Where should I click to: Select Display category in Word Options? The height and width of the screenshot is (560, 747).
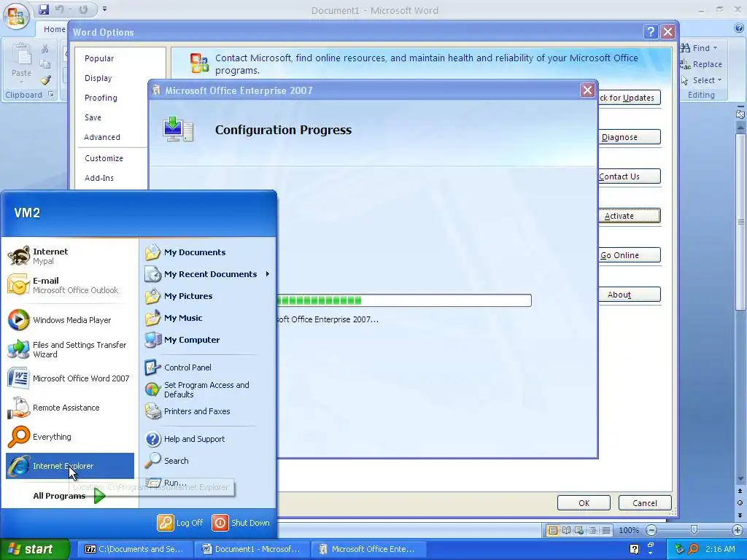click(x=98, y=78)
